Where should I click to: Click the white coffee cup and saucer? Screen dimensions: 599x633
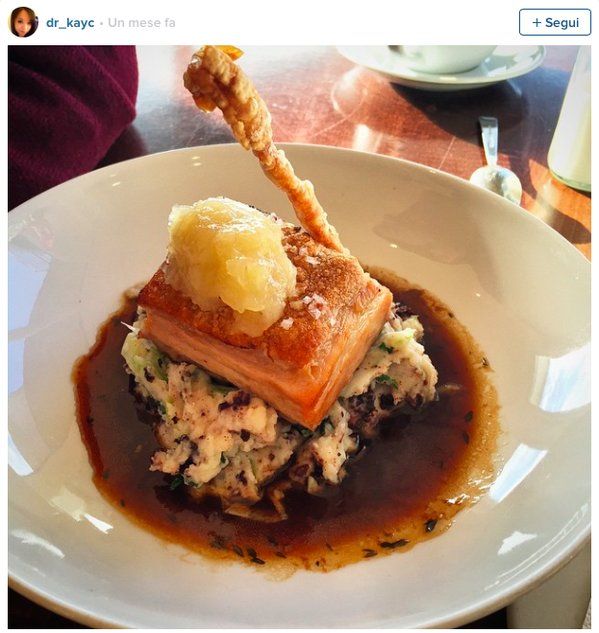(441, 64)
